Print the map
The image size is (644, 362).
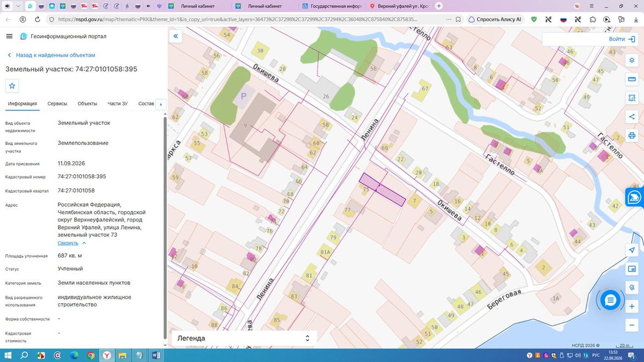pos(632,135)
